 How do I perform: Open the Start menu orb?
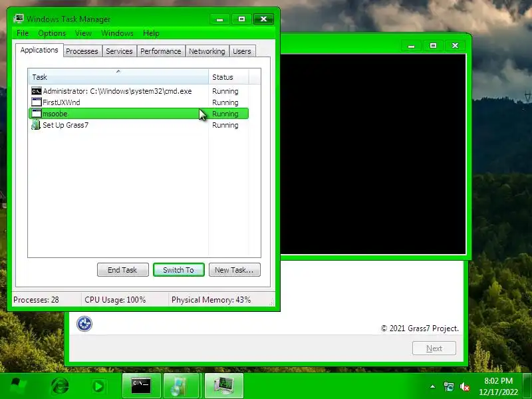(19, 386)
